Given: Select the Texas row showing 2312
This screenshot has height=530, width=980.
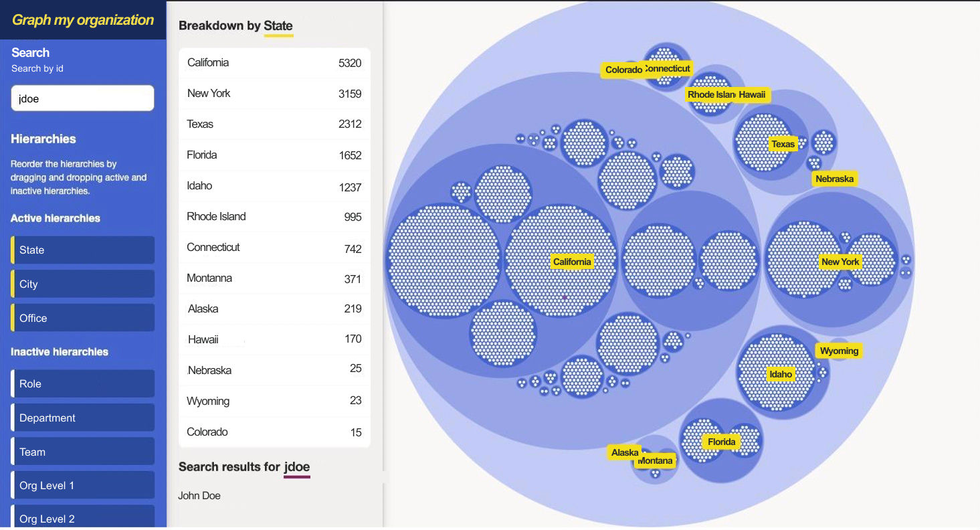Looking at the screenshot, I should [x=274, y=124].
